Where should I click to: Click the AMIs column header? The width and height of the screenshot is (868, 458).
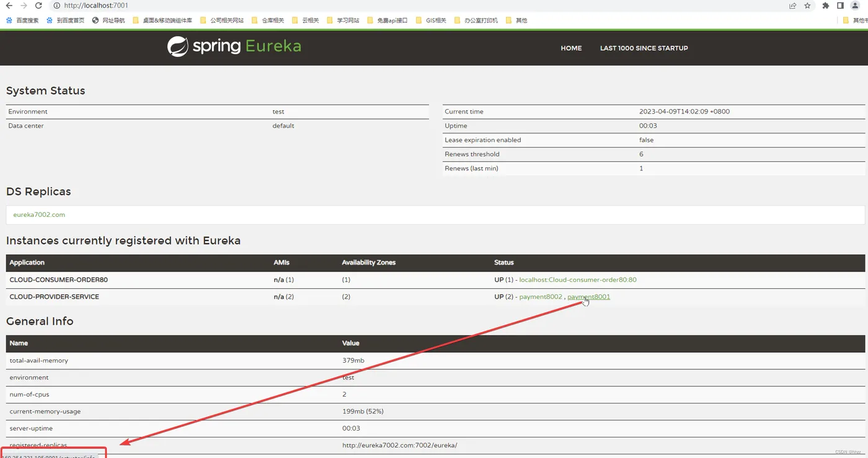(x=281, y=263)
